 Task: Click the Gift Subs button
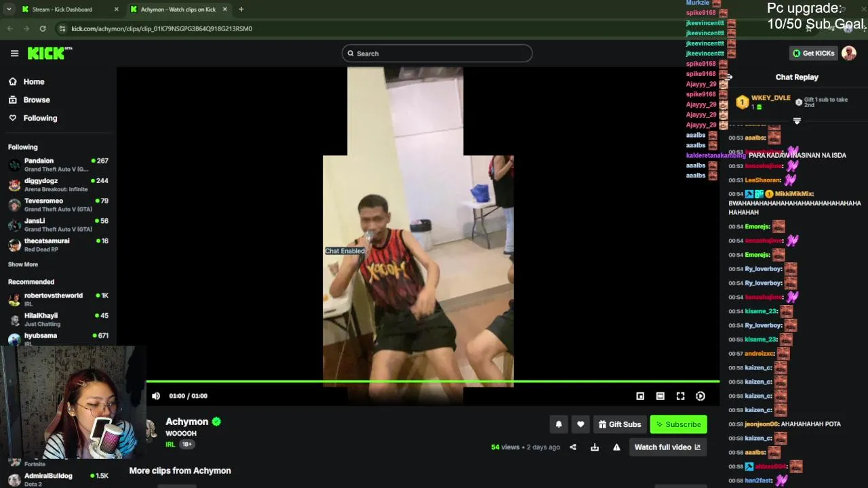pyautogui.click(x=619, y=424)
